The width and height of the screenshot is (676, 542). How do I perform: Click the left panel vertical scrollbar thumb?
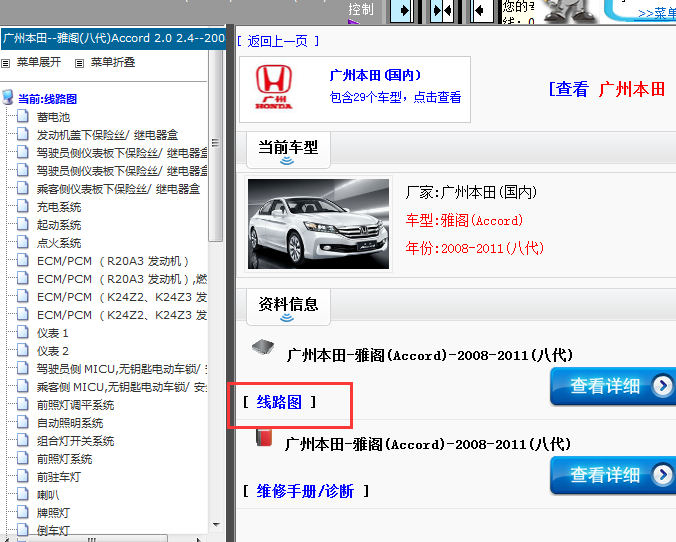point(215,146)
